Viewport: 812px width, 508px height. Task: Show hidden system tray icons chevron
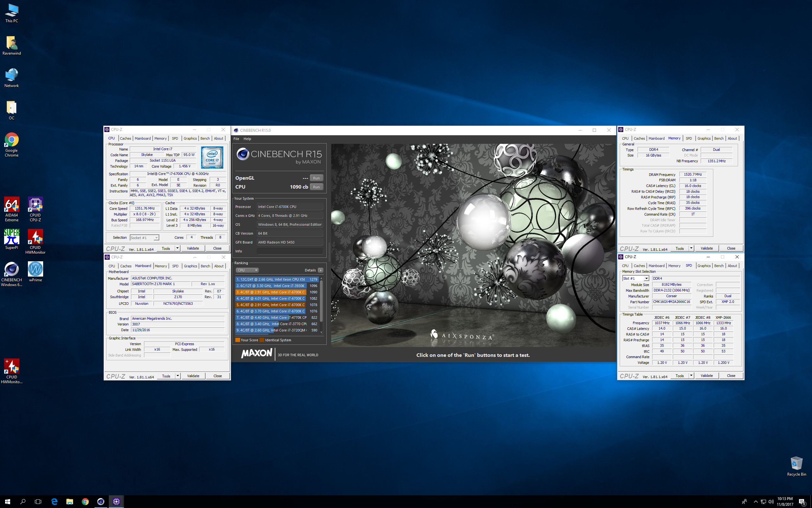click(756, 502)
